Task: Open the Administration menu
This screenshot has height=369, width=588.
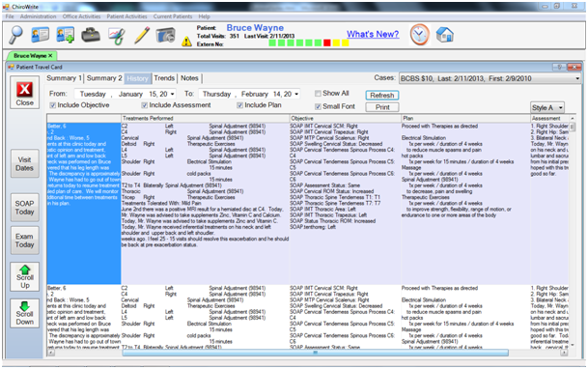Action: tap(39, 16)
